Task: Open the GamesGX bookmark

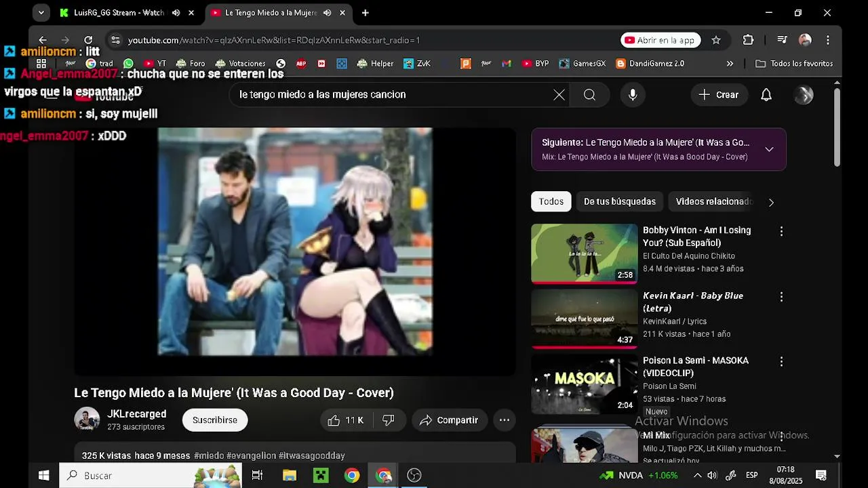Action: 582,64
